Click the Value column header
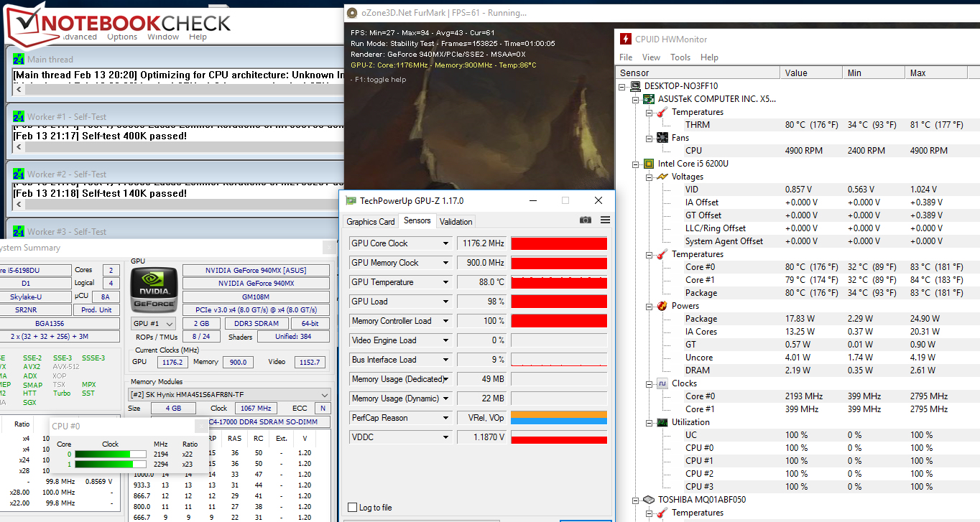 tap(811, 73)
